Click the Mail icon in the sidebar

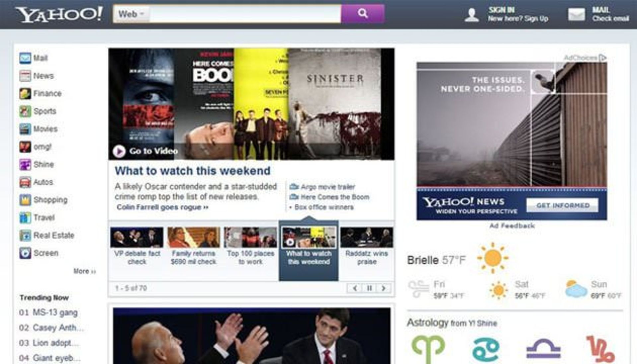(x=25, y=58)
